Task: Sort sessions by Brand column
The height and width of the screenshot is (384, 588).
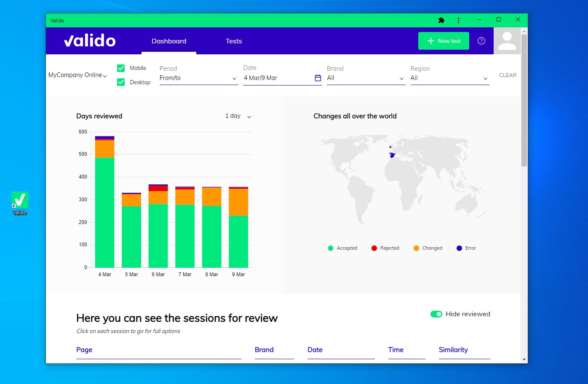Action: (264, 350)
